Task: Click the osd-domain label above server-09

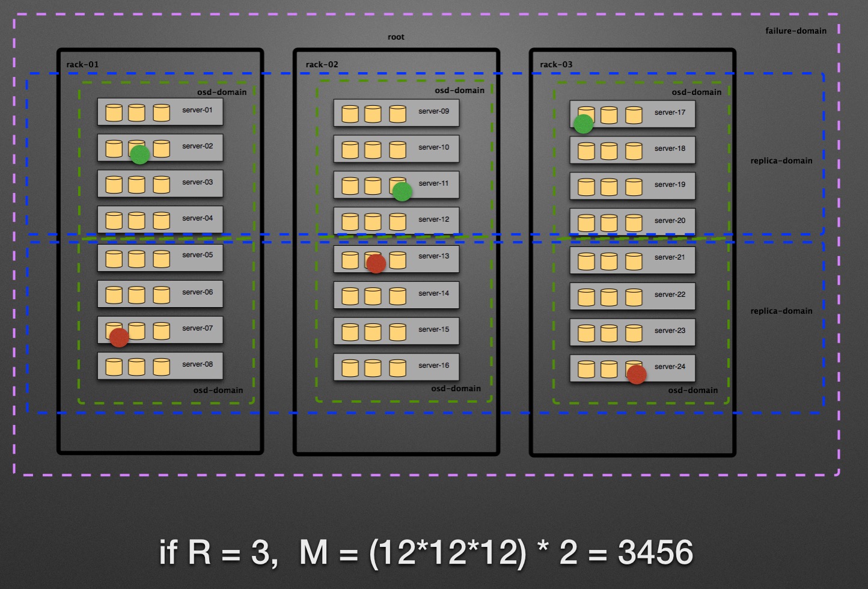Action: pyautogui.click(x=459, y=90)
